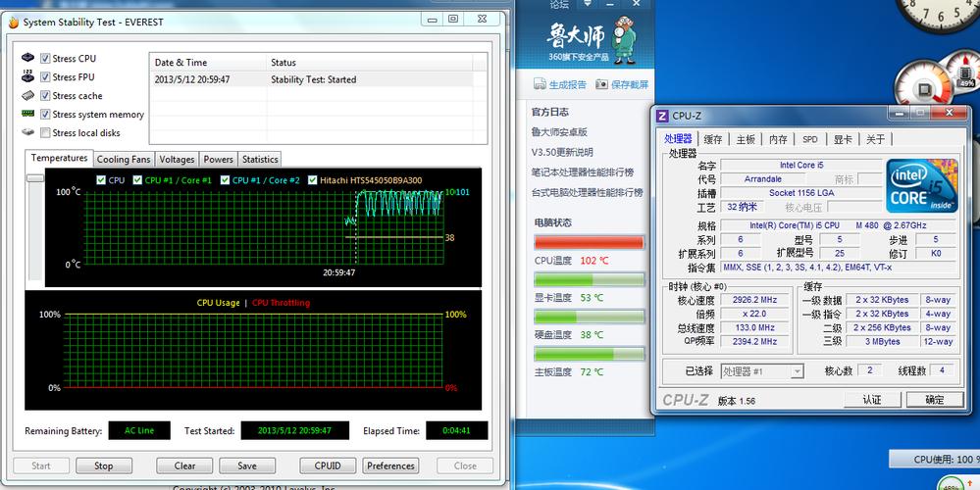Uncheck Hitachi HTS545050B9A300 legend checkbox

click(313, 179)
